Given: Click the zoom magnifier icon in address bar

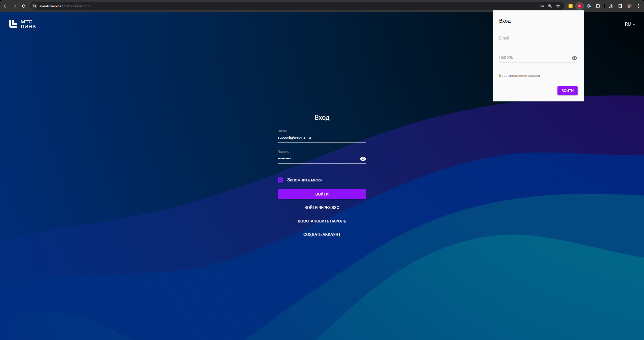Looking at the screenshot, I should [550, 6].
